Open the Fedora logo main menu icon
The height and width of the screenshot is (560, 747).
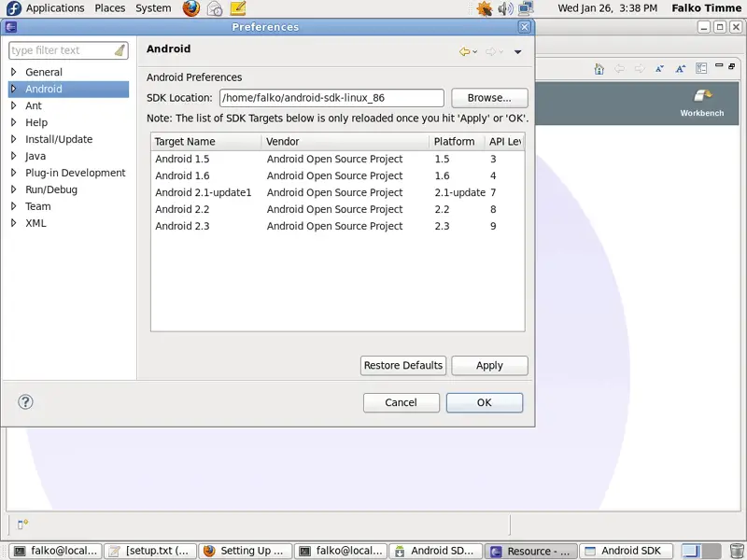point(14,8)
